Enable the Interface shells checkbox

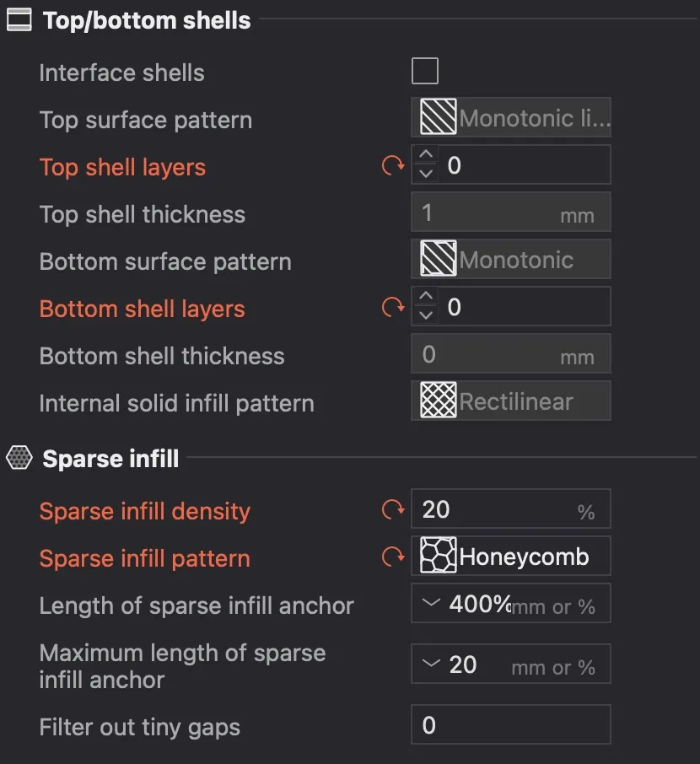pos(424,71)
